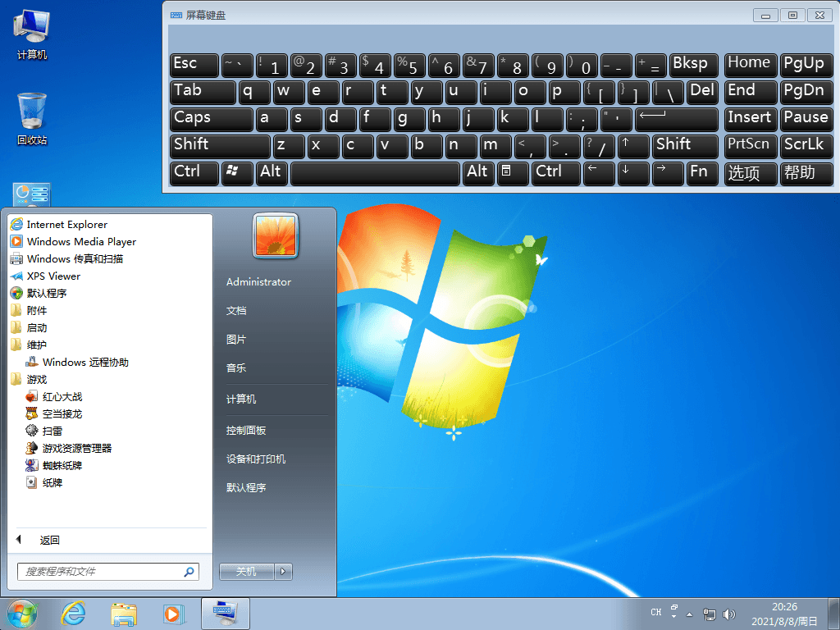This screenshot has width=840, height=630.
Task: Open Windows Explorer from the taskbar
Action: (x=123, y=613)
